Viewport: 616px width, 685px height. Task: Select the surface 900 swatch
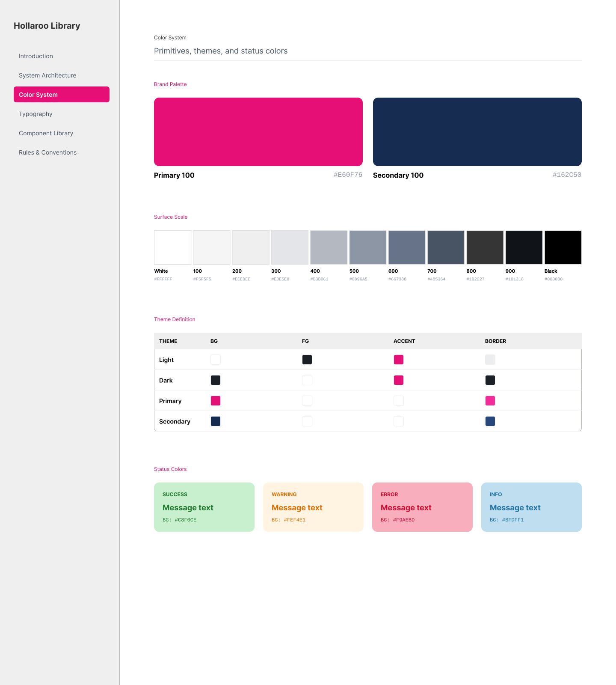[524, 247]
